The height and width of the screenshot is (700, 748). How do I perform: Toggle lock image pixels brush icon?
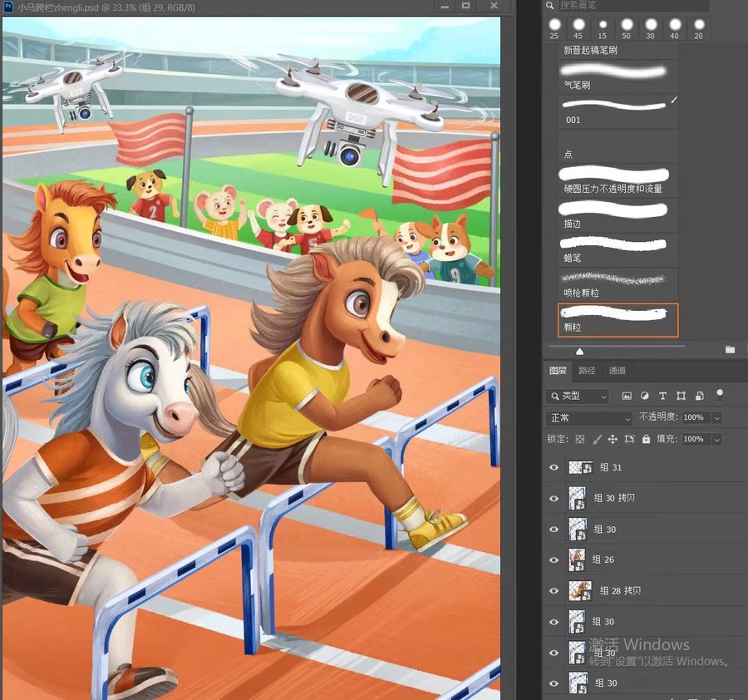596,439
